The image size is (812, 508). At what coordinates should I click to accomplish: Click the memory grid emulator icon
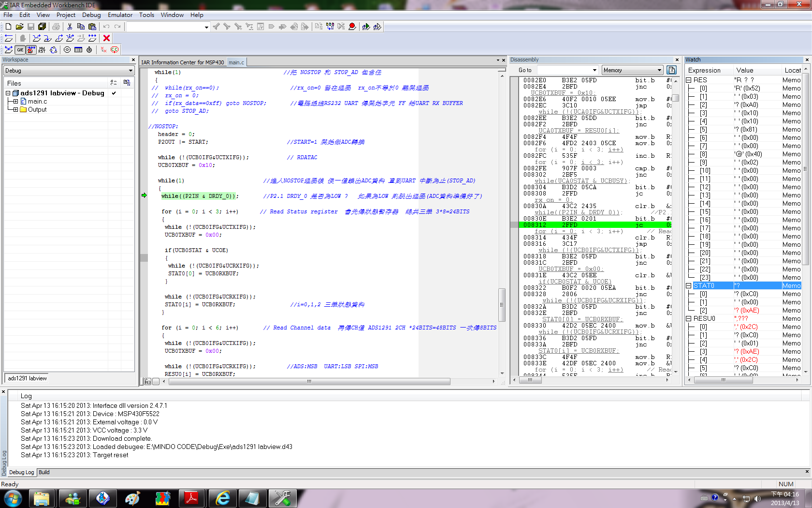(x=78, y=50)
